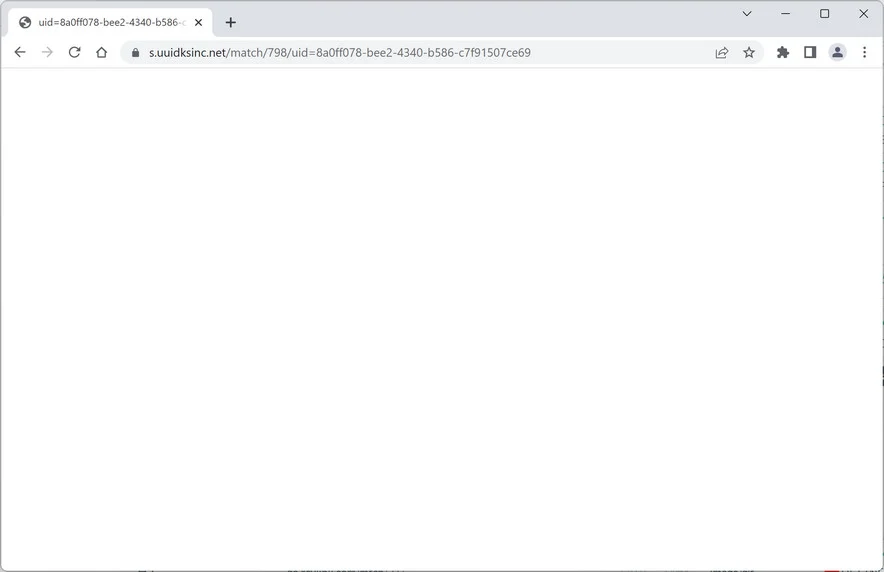View site information via the lock icon
884x572 pixels.
click(x=135, y=52)
